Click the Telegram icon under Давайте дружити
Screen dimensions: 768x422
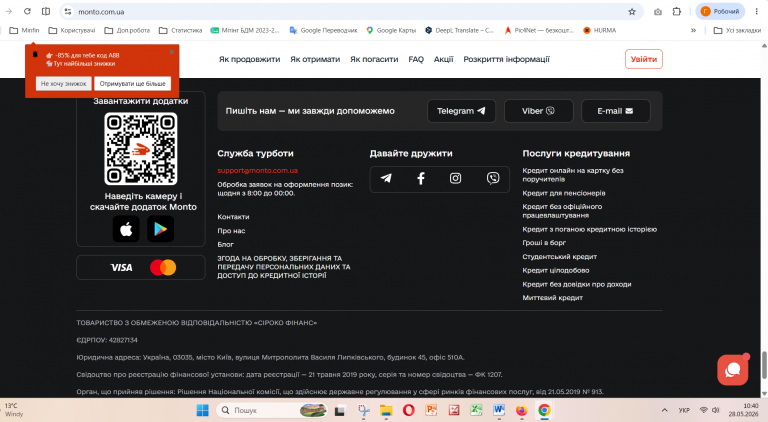pyautogui.click(x=386, y=178)
